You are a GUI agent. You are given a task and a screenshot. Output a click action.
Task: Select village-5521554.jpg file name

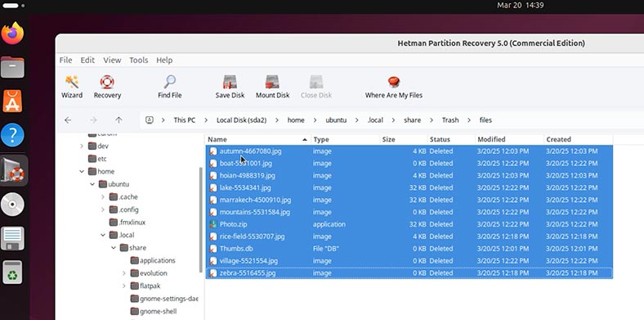tap(248, 261)
